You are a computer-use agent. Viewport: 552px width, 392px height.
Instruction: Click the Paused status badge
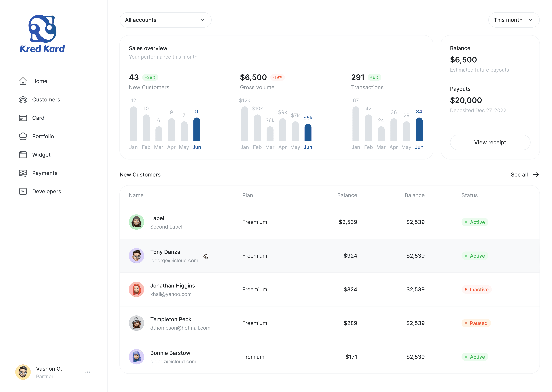point(476,323)
